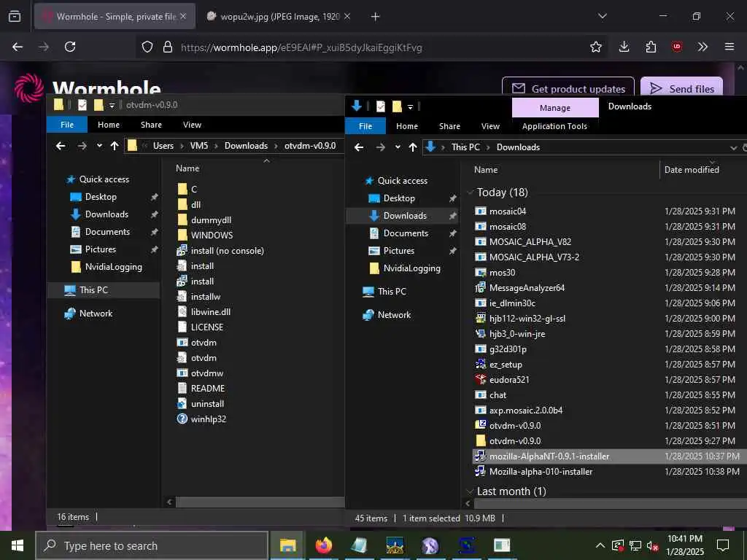Select install (no console) file
The height and width of the screenshot is (560, 747).
click(x=228, y=251)
